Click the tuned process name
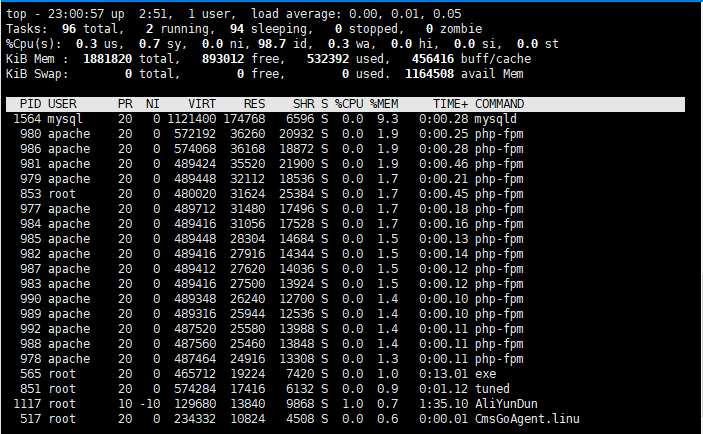This screenshot has height=434, width=703. (493, 388)
